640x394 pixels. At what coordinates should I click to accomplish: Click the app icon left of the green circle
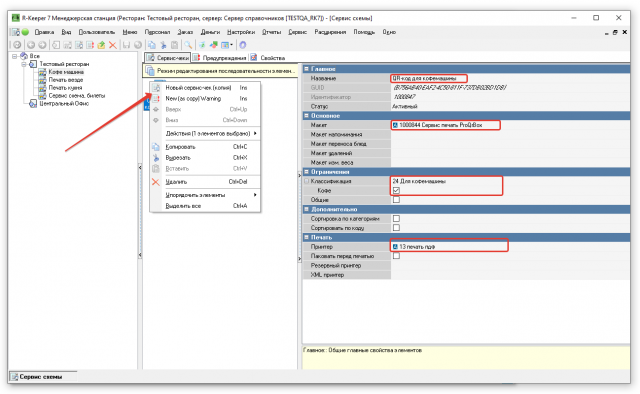click(x=16, y=32)
